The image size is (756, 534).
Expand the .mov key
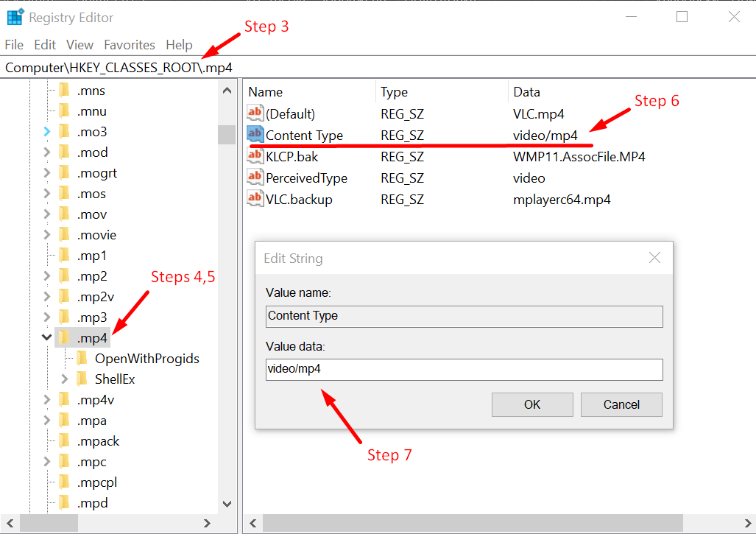tap(47, 214)
